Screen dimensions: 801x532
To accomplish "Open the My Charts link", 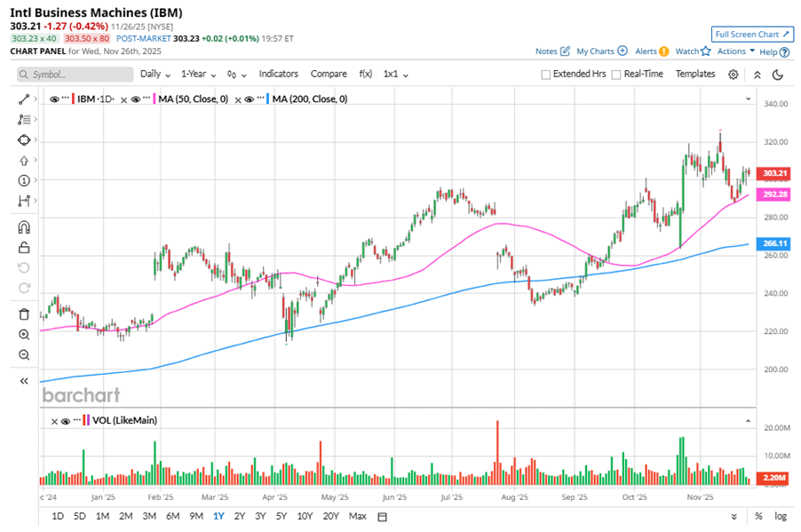I will pos(601,52).
